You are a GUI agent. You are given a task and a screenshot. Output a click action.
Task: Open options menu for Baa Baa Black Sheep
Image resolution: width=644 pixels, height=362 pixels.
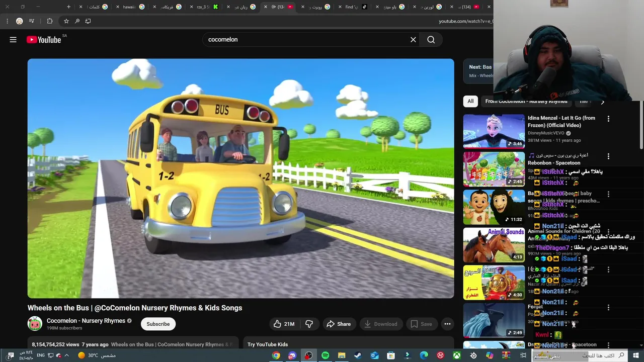click(608, 194)
